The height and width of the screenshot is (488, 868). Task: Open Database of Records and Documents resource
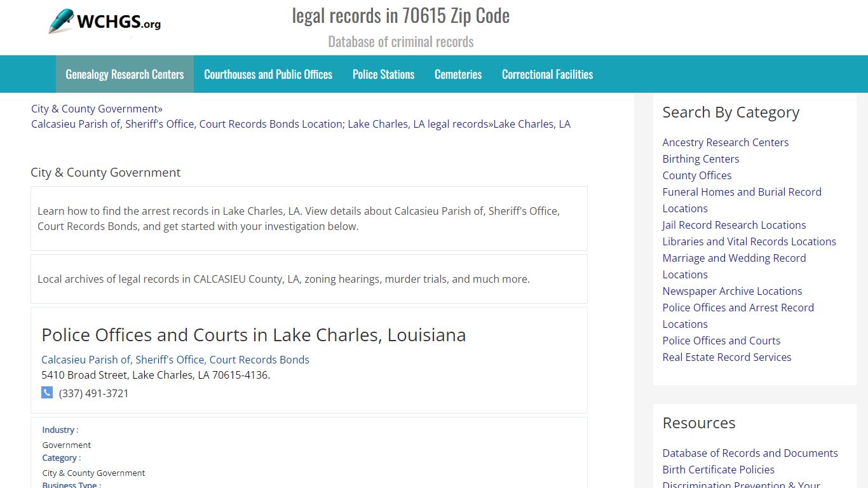[750, 453]
